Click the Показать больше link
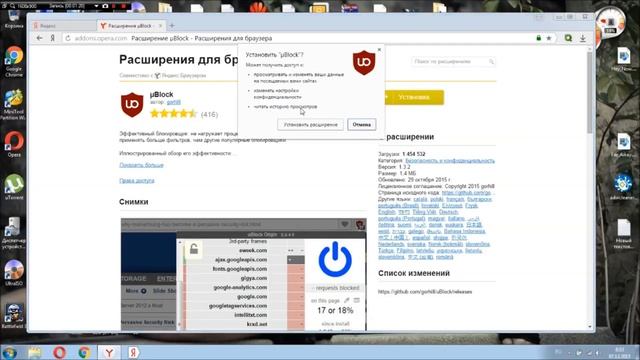The height and width of the screenshot is (360, 640). (141, 165)
